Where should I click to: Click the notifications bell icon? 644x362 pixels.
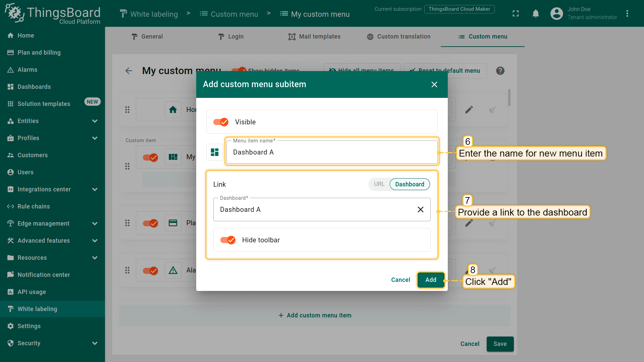[536, 13]
